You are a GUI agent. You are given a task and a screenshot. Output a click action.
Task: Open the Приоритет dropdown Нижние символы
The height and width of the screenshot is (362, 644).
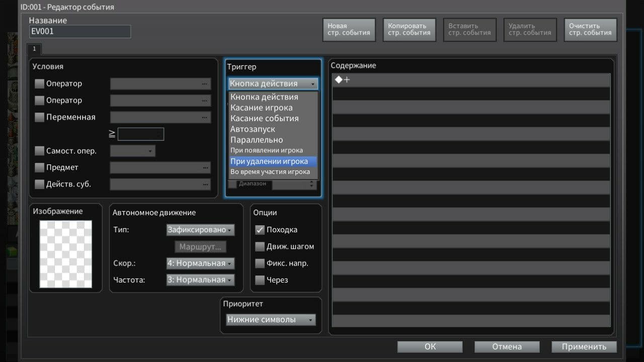271,320
